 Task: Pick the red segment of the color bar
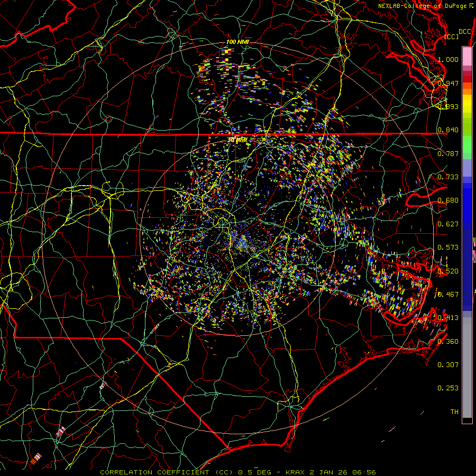pos(467,79)
